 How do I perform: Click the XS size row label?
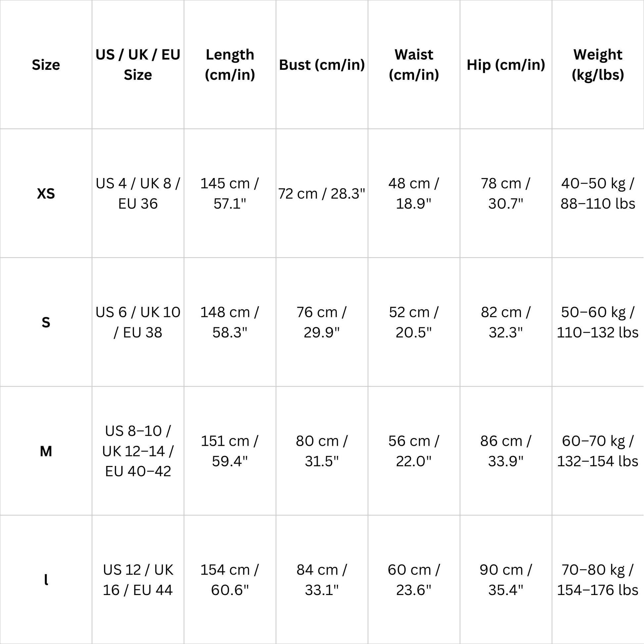coord(46,193)
